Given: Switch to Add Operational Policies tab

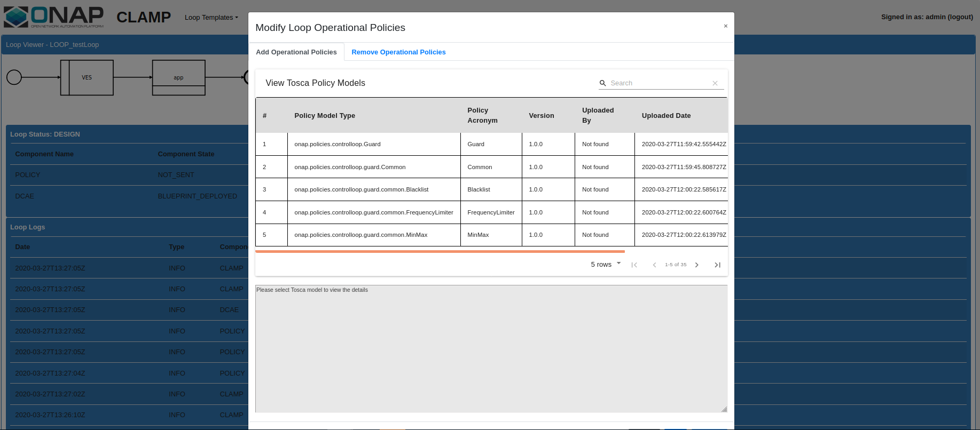Looking at the screenshot, I should [x=296, y=52].
